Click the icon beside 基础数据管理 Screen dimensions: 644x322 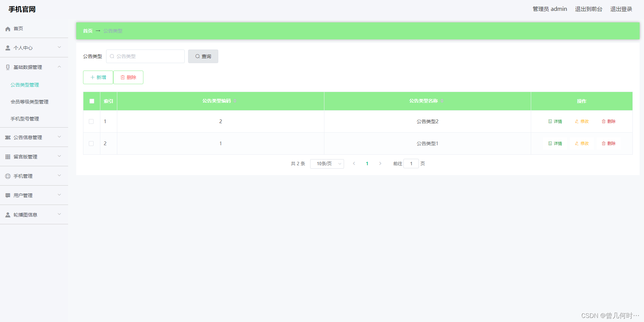pyautogui.click(x=8, y=67)
